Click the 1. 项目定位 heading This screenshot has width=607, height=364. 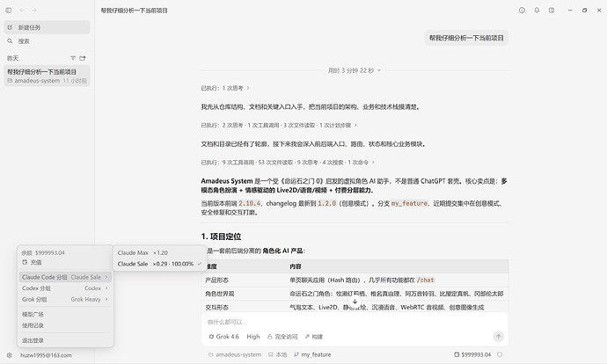click(221, 237)
